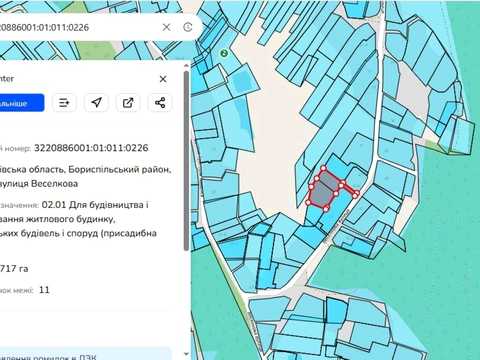Click the info panel vertical scrollbar thumb
The width and height of the screenshot is (480, 360).
pos(186,160)
